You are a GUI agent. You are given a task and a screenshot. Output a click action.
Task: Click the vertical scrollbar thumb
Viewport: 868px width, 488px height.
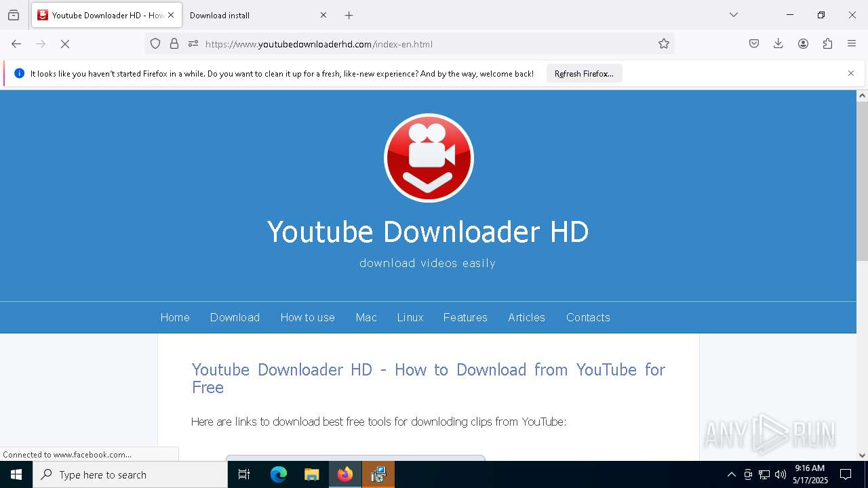click(862, 181)
